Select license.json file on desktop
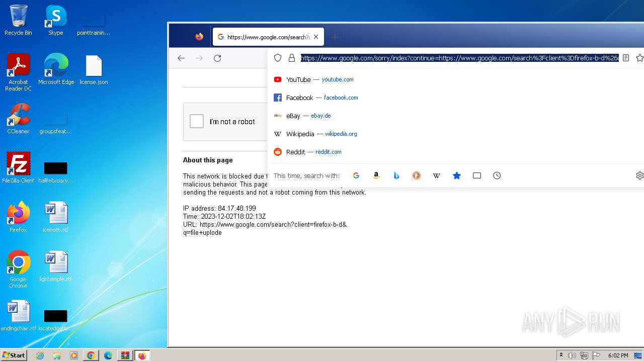The width and height of the screenshot is (644, 362). (x=94, y=69)
